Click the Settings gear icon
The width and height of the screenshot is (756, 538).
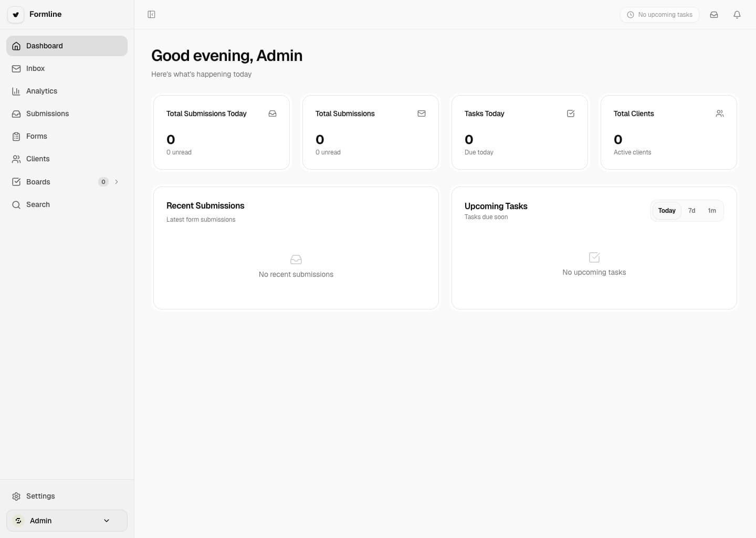pos(16,496)
